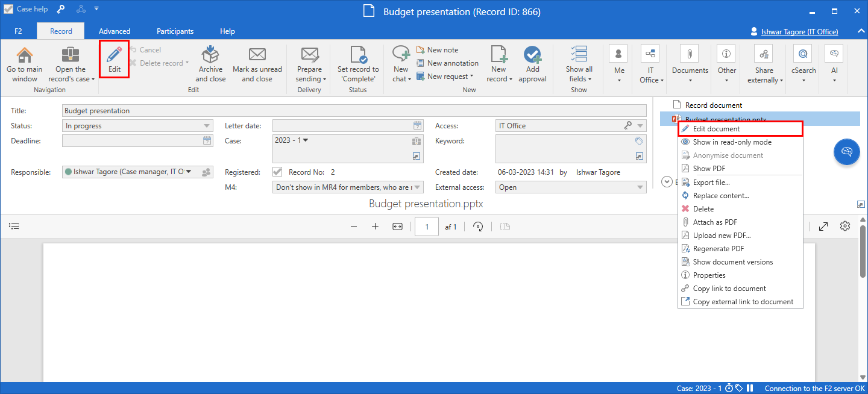Click the page number input field

click(427, 227)
